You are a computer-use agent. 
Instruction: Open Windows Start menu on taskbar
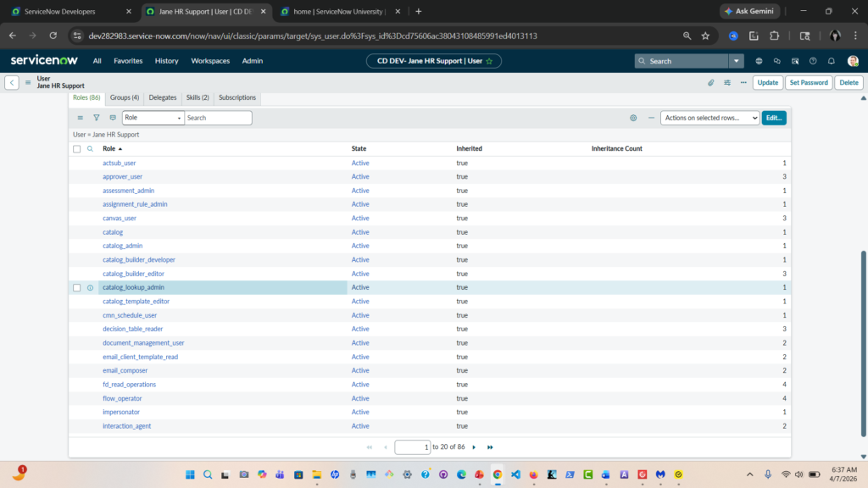pos(189,474)
